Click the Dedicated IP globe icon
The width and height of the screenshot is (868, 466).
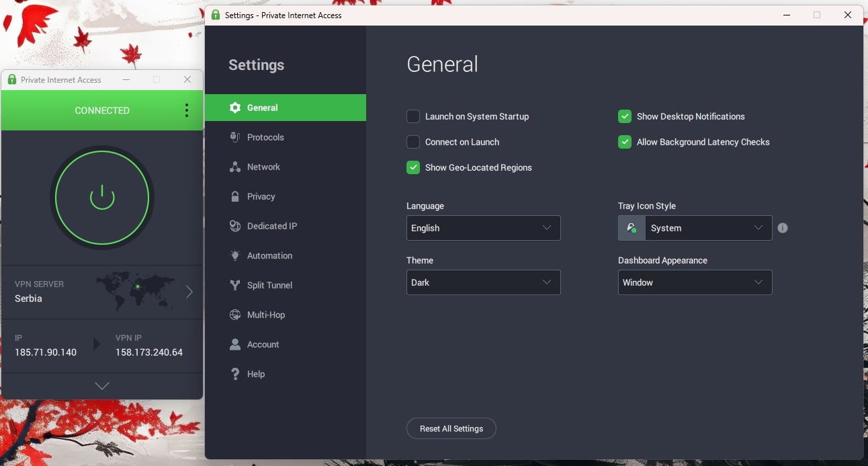235,226
